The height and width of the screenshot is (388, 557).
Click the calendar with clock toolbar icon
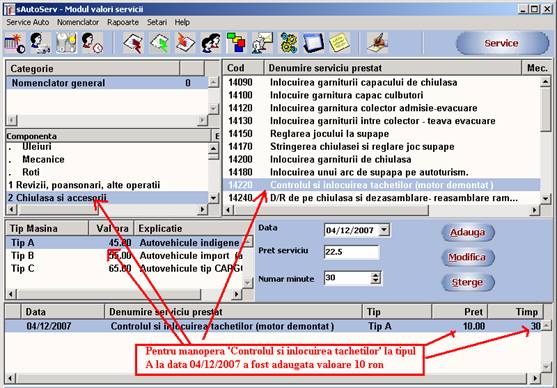tap(15, 43)
